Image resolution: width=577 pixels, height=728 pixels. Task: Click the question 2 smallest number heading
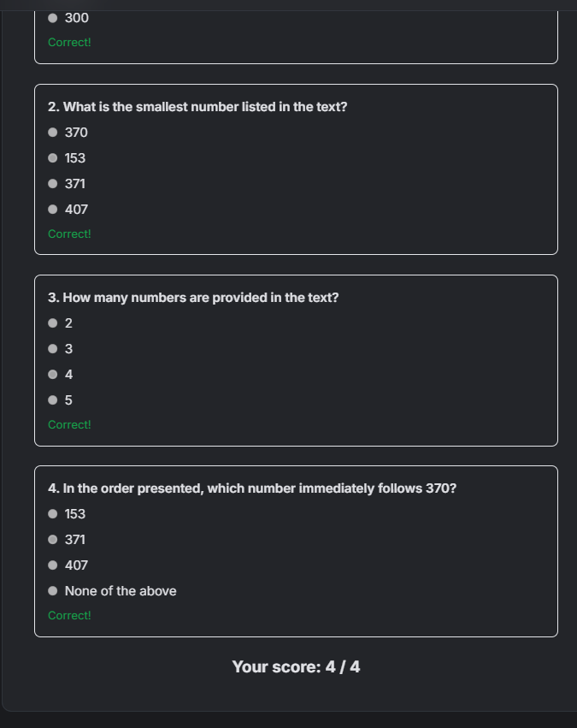point(197,107)
